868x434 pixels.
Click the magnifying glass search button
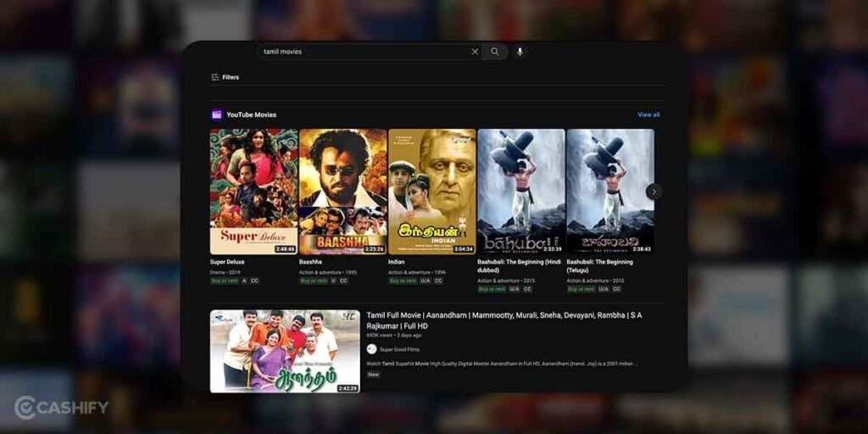pyautogui.click(x=494, y=52)
